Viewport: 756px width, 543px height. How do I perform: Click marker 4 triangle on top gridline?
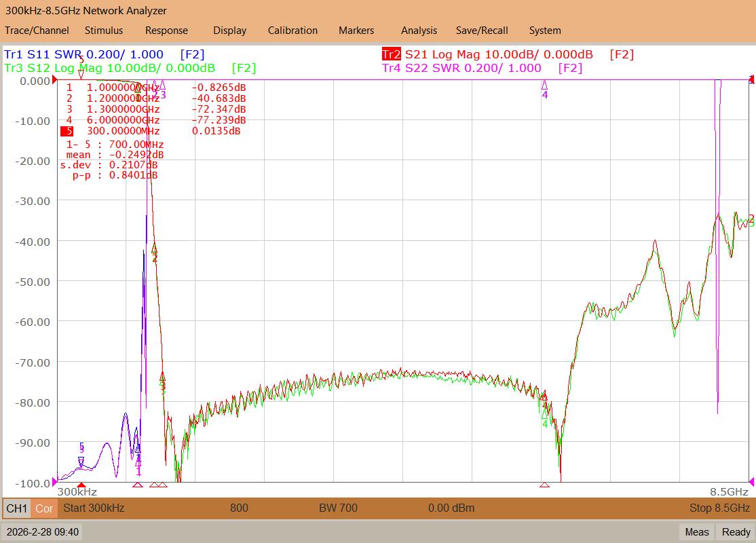click(544, 85)
